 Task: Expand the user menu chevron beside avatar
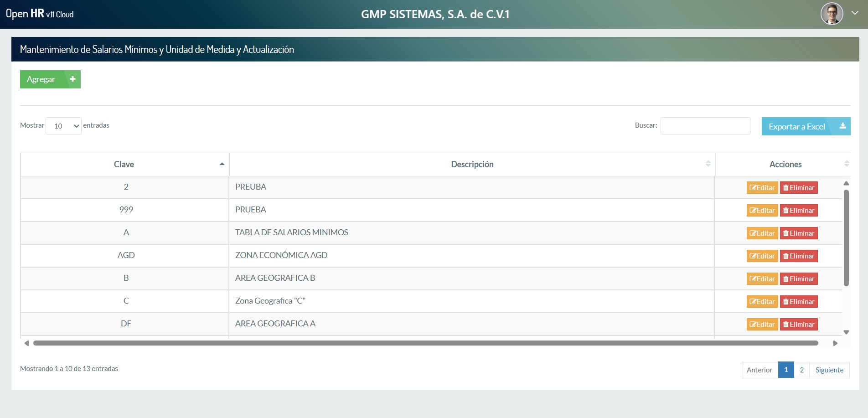point(855,13)
